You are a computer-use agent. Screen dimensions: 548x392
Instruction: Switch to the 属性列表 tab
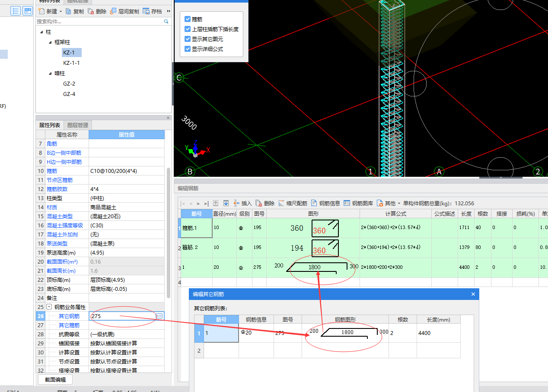(x=50, y=125)
